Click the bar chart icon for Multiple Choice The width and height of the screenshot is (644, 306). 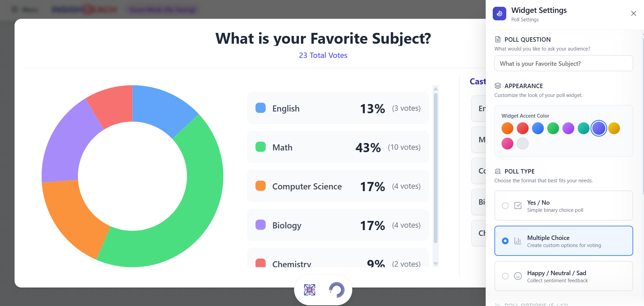coord(518,241)
